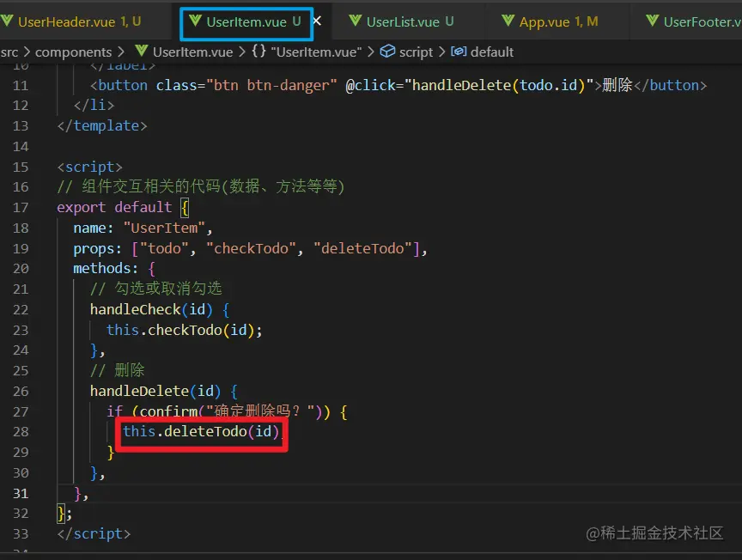Click the src breadcrumb segment

pos(9,52)
